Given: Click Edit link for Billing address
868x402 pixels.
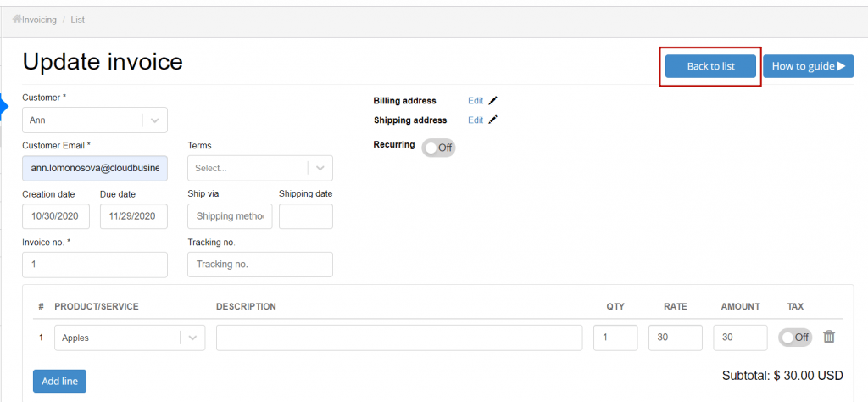Looking at the screenshot, I should click(x=476, y=101).
